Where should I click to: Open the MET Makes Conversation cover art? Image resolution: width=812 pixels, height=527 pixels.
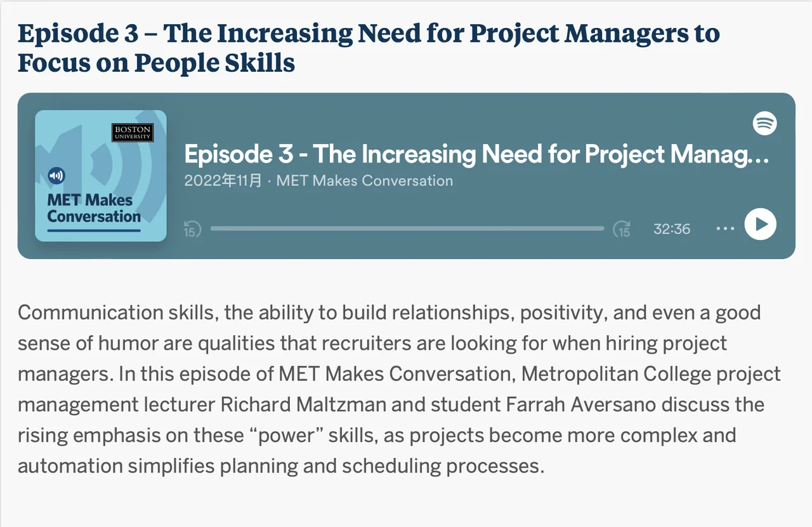click(x=100, y=176)
